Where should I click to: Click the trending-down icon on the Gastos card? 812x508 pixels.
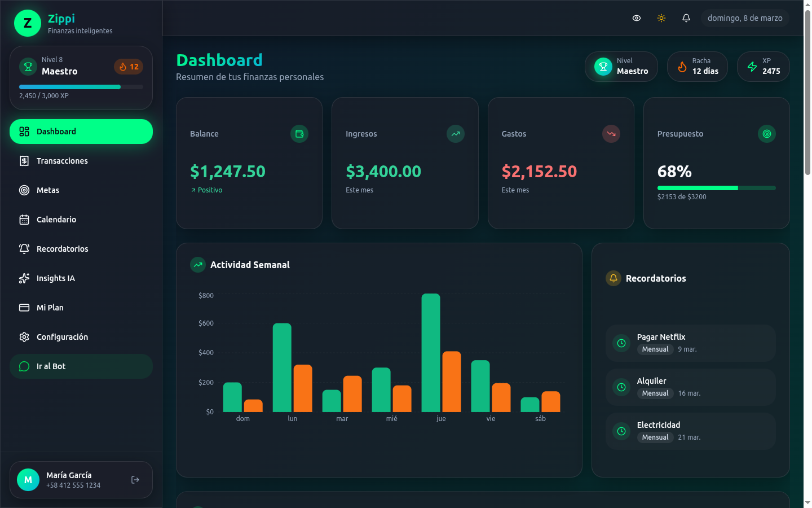pyautogui.click(x=611, y=134)
